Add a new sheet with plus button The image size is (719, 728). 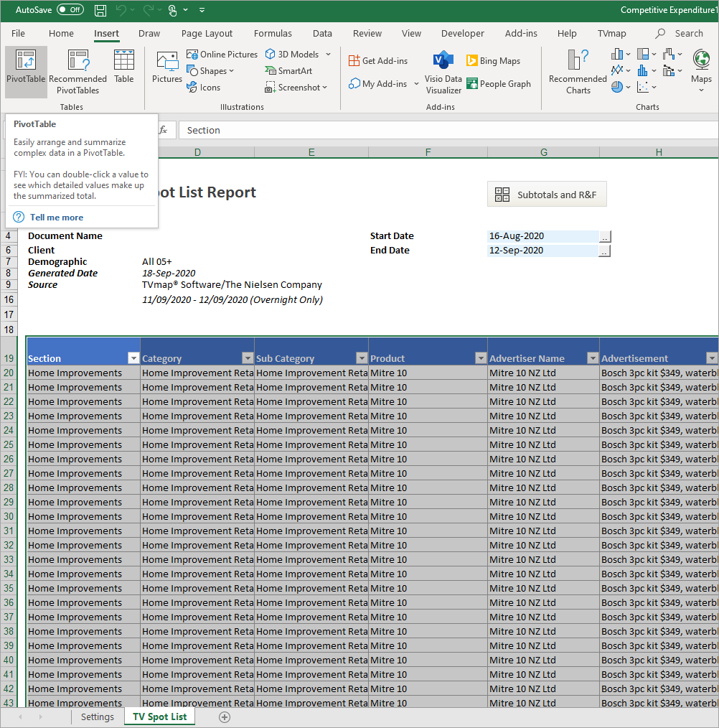[224, 717]
